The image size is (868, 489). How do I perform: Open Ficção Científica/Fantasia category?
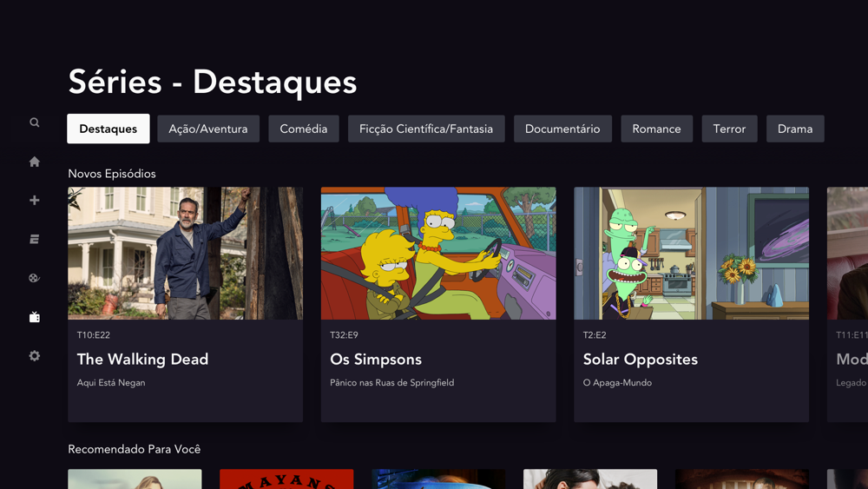(x=426, y=129)
